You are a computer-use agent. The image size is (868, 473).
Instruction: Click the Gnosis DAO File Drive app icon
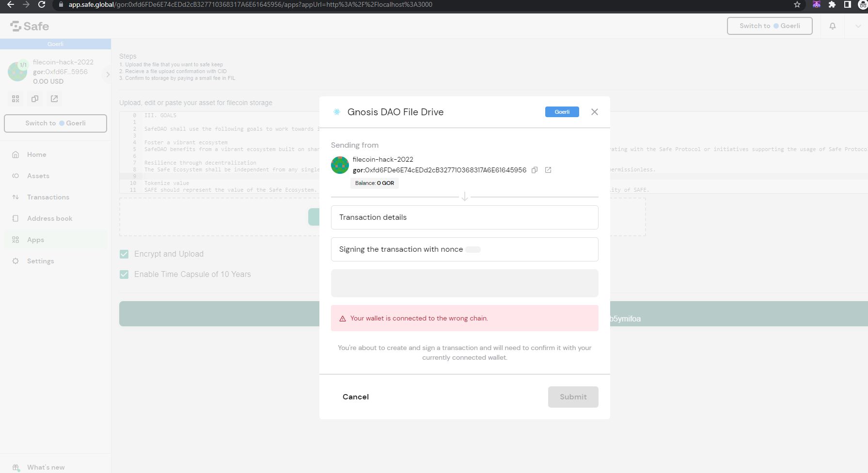[337, 112]
